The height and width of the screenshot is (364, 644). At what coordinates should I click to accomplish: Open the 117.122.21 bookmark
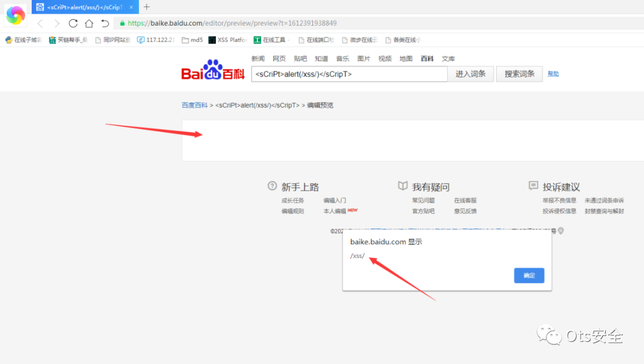[156, 40]
